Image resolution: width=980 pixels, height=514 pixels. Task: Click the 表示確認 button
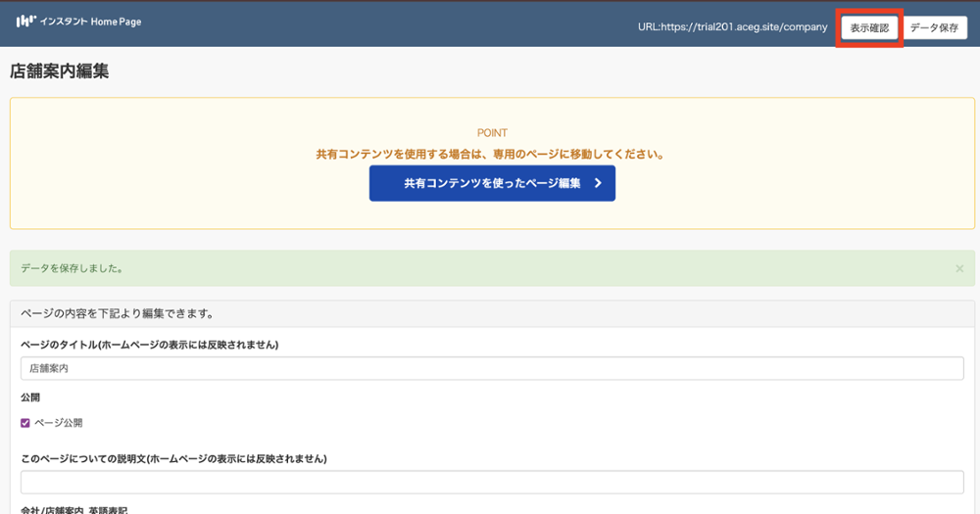[869, 28]
